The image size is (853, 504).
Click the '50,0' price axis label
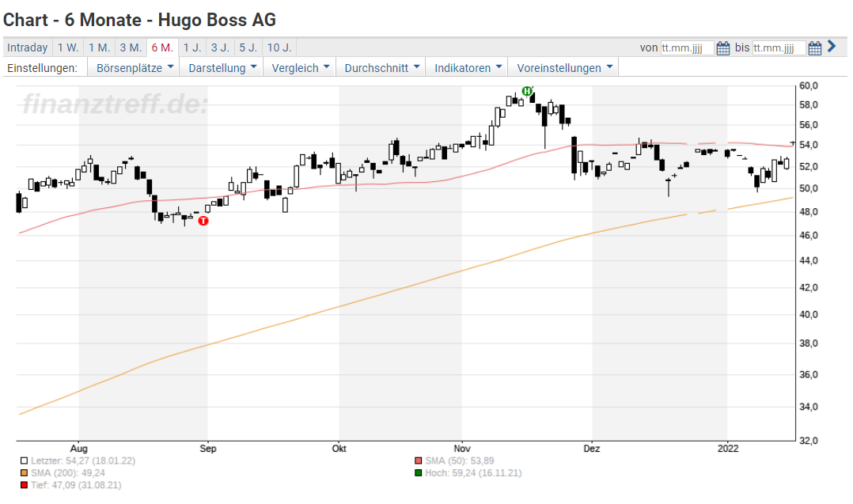pos(809,188)
